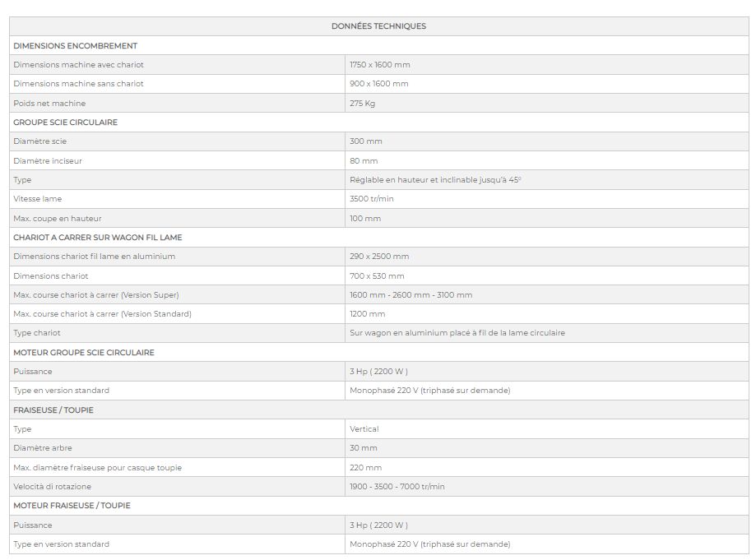Select the GROUPE SCIE CIRCULAIRE section header
The height and width of the screenshot is (560, 756).
pyautogui.click(x=66, y=123)
